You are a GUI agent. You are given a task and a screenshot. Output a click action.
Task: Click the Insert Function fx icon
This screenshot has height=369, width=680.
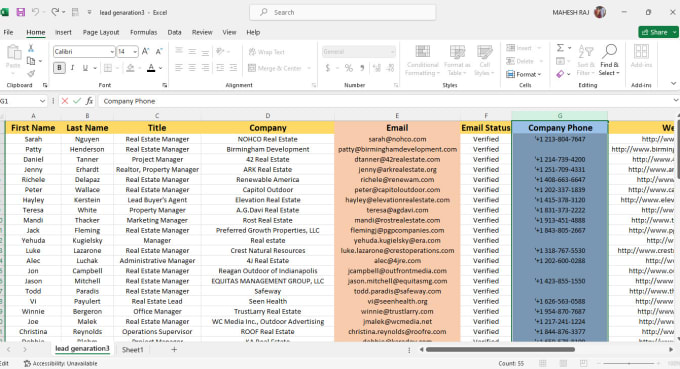(x=89, y=101)
